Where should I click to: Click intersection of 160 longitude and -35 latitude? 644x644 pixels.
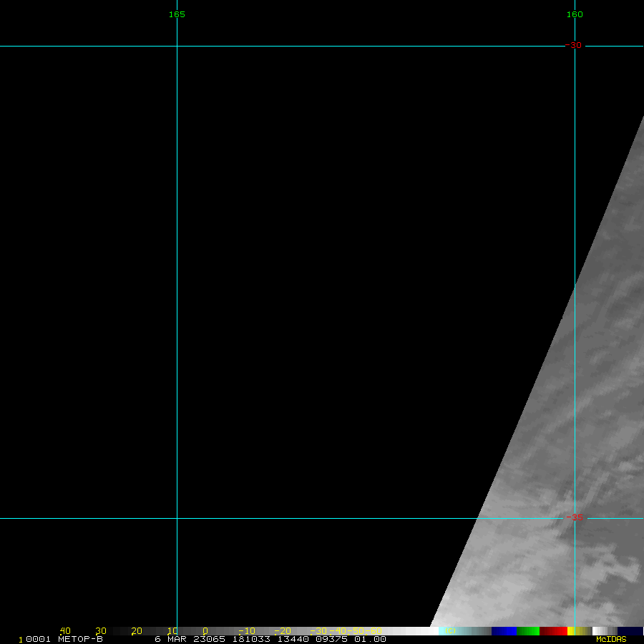click(x=575, y=518)
